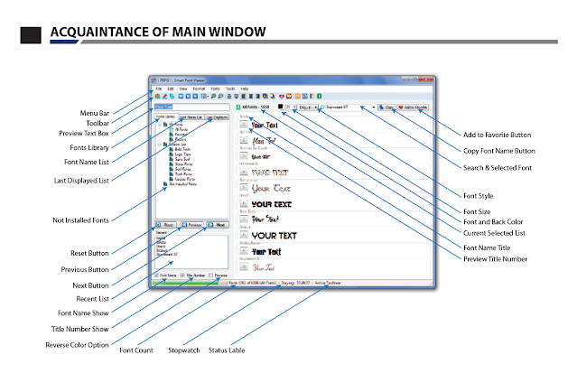Open the Regular font style dropdown

click(x=309, y=107)
